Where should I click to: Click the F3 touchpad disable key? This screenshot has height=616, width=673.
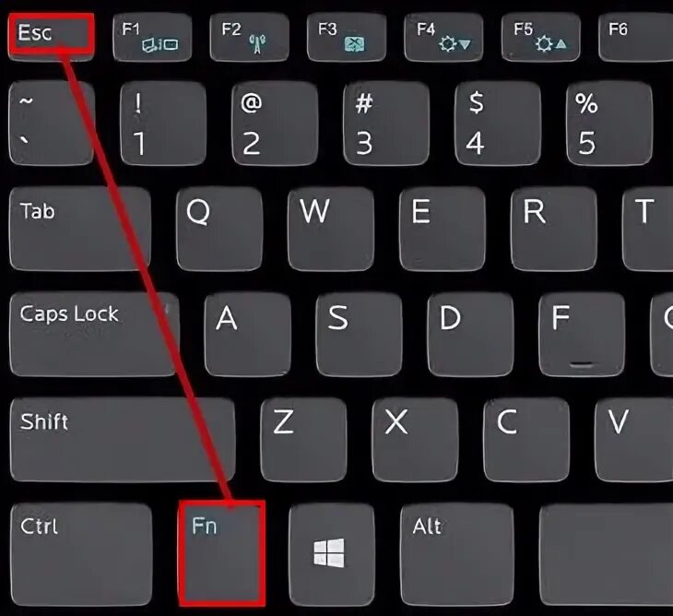point(347,37)
